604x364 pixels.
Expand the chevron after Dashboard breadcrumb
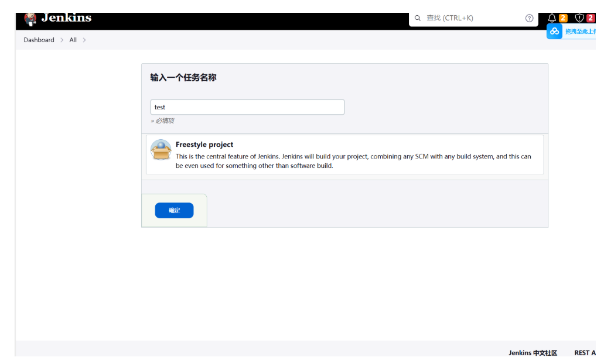[62, 40]
